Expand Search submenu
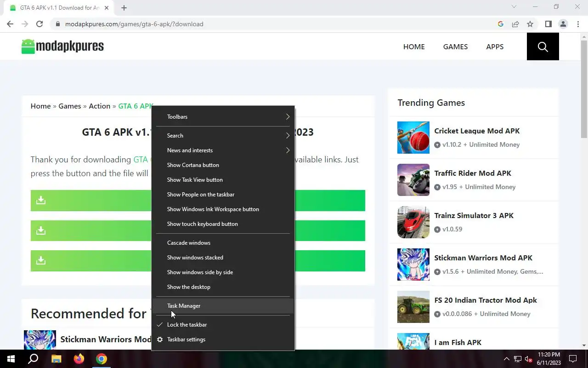 (x=223, y=136)
